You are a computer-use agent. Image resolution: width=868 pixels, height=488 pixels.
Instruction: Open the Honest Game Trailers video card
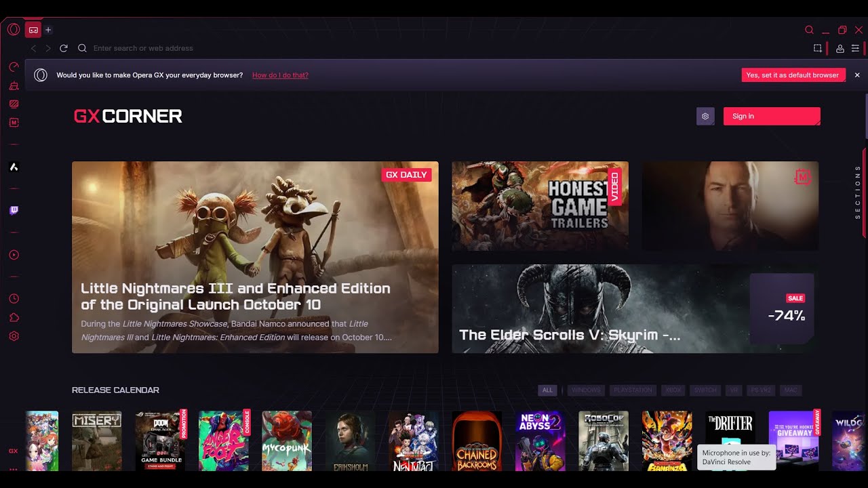coord(540,206)
